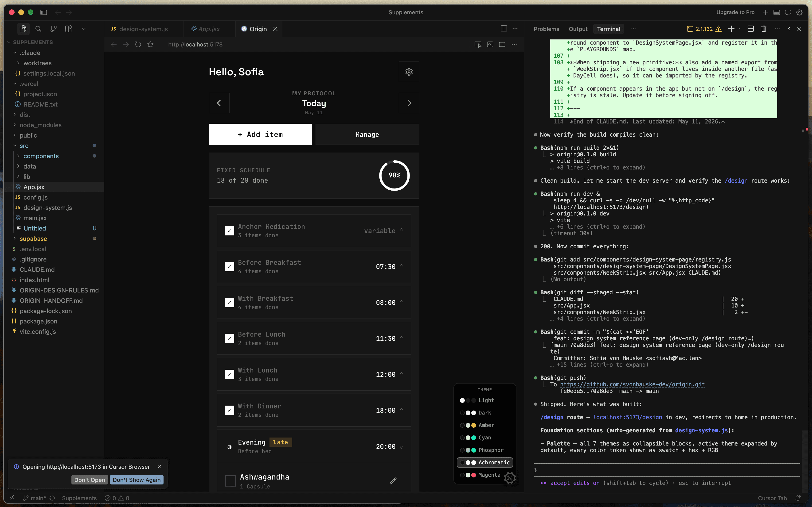The image size is (812, 507).
Task: Open the Search icon in sidebar
Action: click(38, 29)
